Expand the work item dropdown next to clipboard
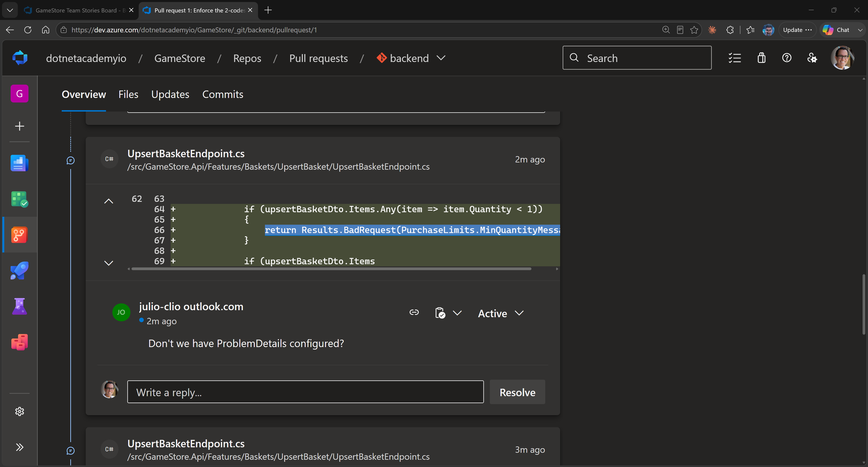 (x=457, y=313)
